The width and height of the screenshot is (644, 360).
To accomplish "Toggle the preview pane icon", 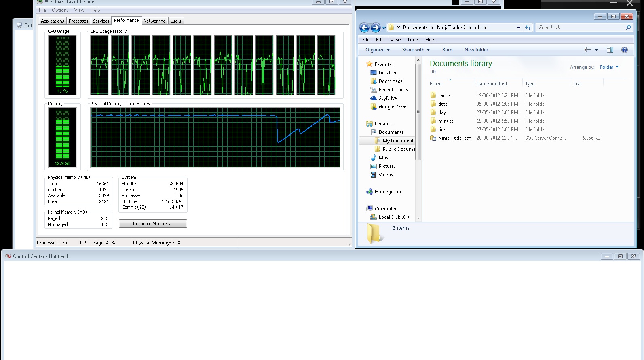I will [610, 50].
